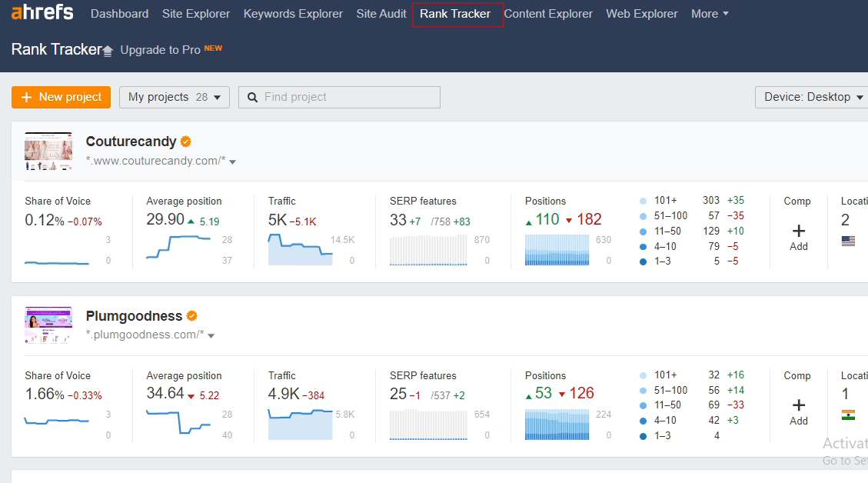Open the Device: Desktop dropdown
Image resolution: width=868 pixels, height=483 pixels.
click(812, 97)
